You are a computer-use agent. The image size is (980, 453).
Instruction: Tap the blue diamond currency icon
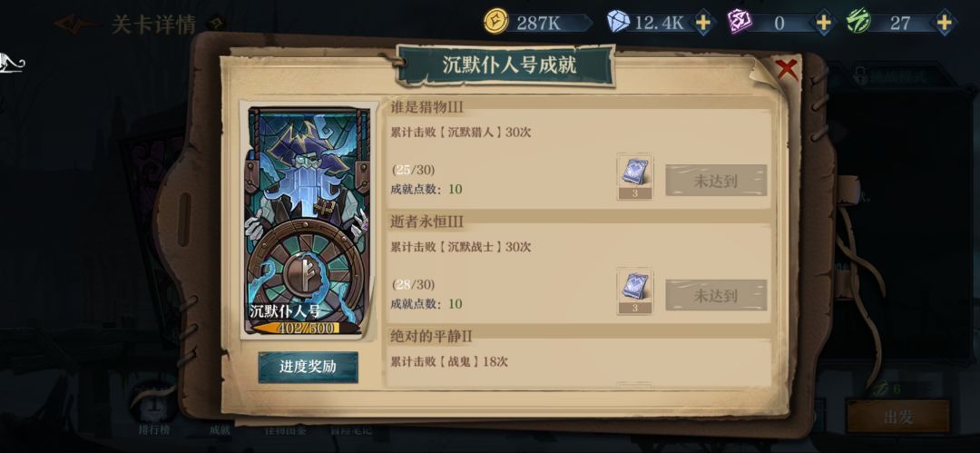click(618, 23)
